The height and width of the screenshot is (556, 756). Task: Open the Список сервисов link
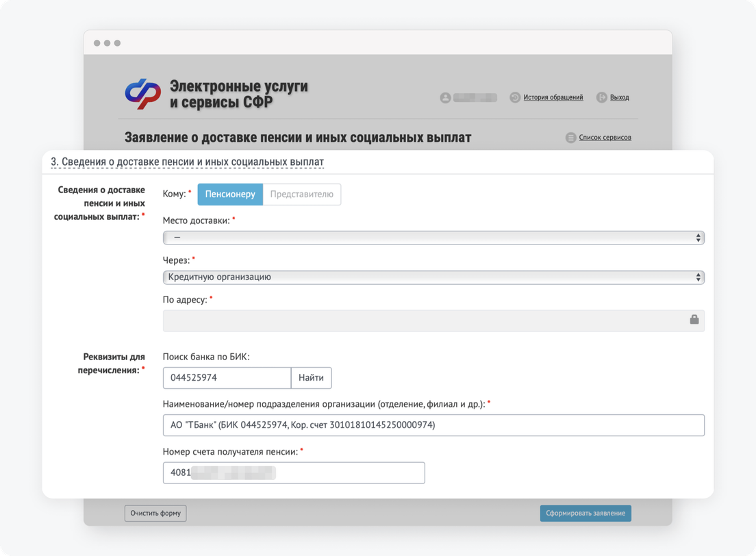point(605,138)
